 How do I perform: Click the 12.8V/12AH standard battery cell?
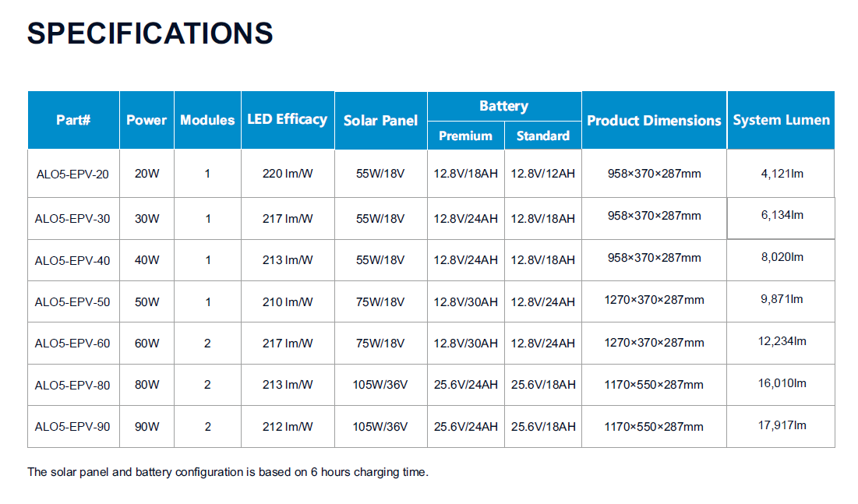click(x=542, y=174)
